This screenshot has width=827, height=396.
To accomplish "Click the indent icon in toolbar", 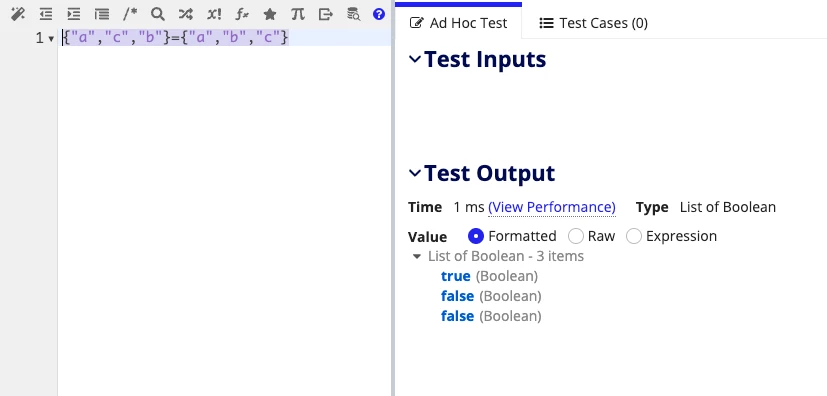I will point(74,14).
